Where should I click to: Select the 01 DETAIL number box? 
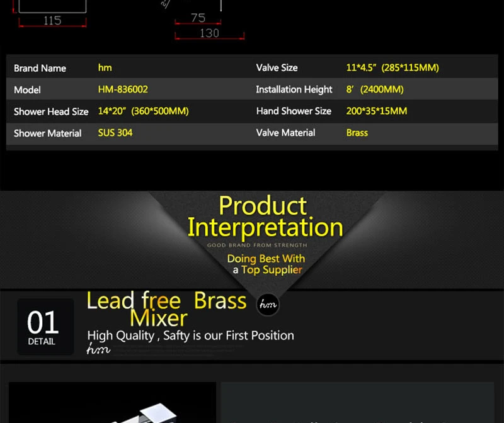(45, 327)
